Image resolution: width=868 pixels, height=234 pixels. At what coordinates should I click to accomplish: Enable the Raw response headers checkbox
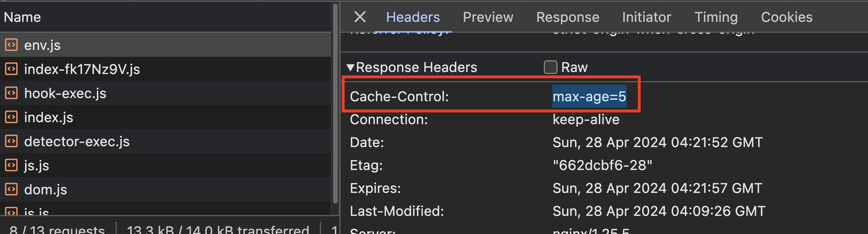pyautogui.click(x=550, y=67)
